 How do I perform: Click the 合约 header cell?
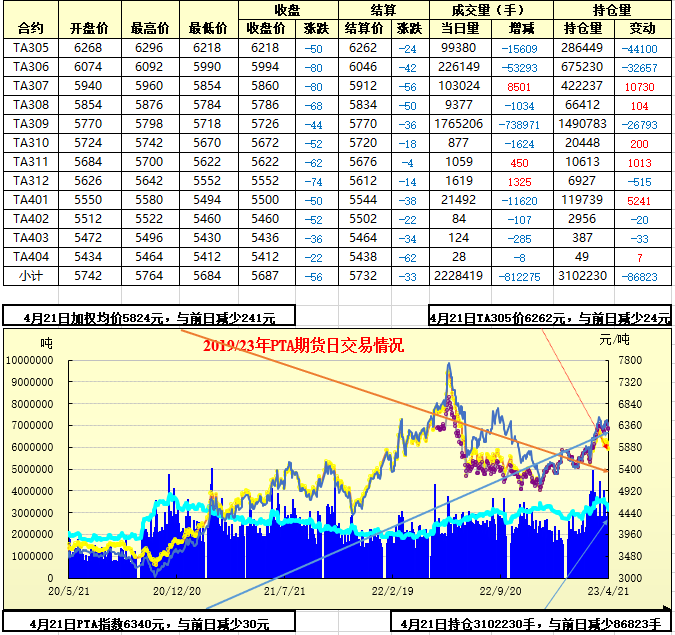click(31, 28)
